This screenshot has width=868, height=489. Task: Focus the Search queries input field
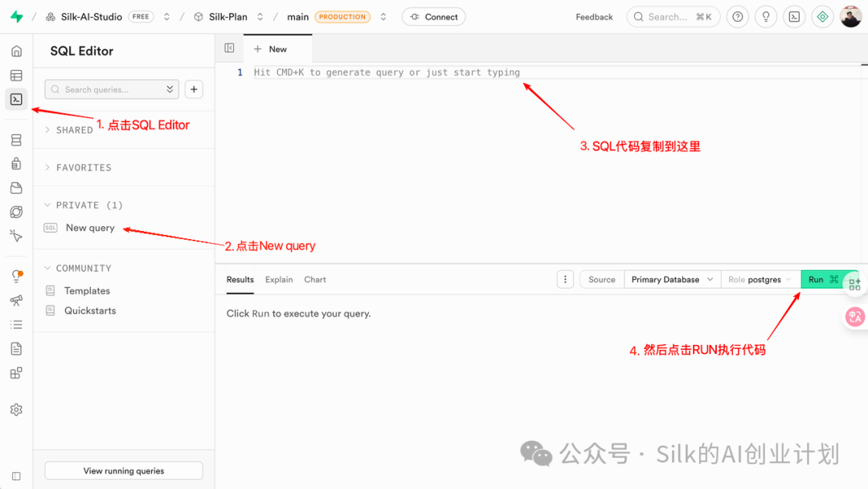pos(112,89)
